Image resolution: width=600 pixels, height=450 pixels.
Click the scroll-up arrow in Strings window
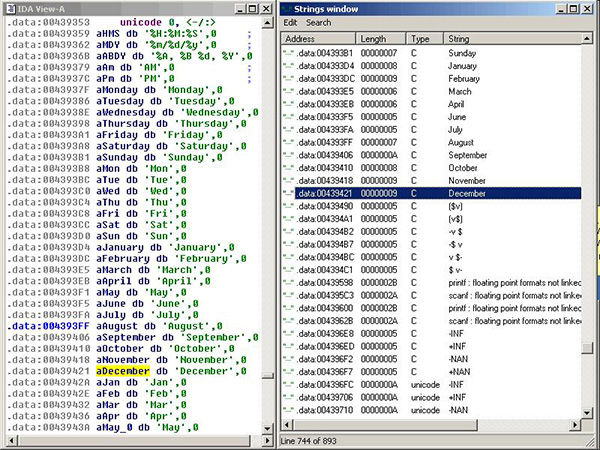[587, 39]
